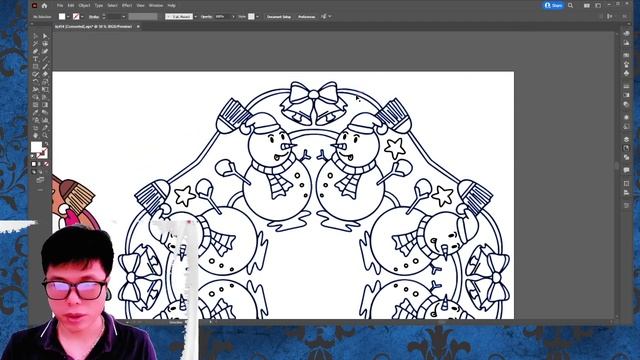The image size is (640, 360).
Task: Pick the Gradient tool
Action: 45,104
